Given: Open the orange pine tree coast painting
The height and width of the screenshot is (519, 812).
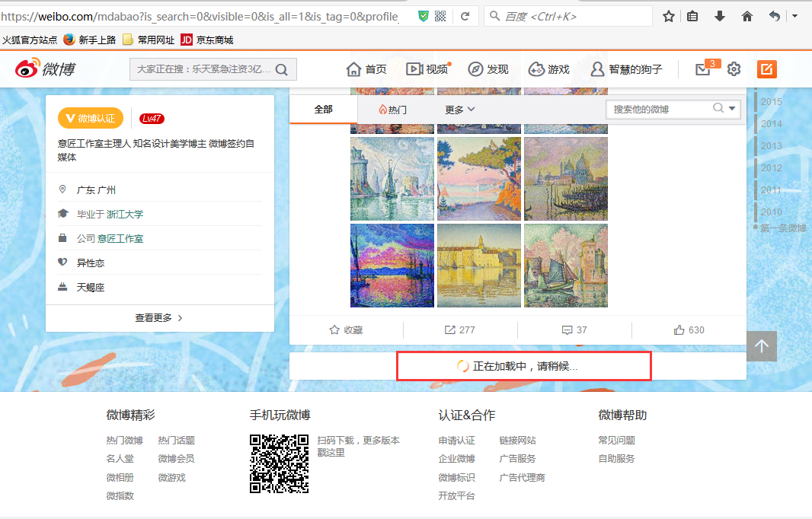Looking at the screenshot, I should (x=479, y=179).
